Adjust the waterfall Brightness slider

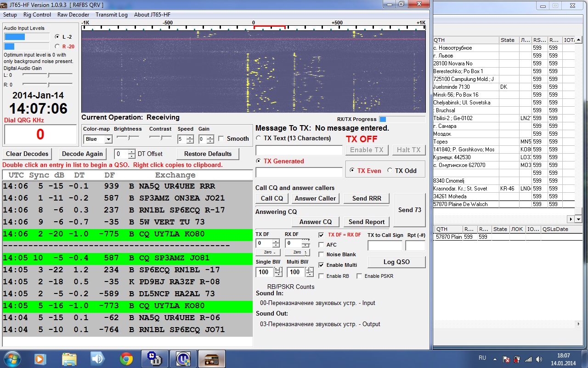pos(127,138)
